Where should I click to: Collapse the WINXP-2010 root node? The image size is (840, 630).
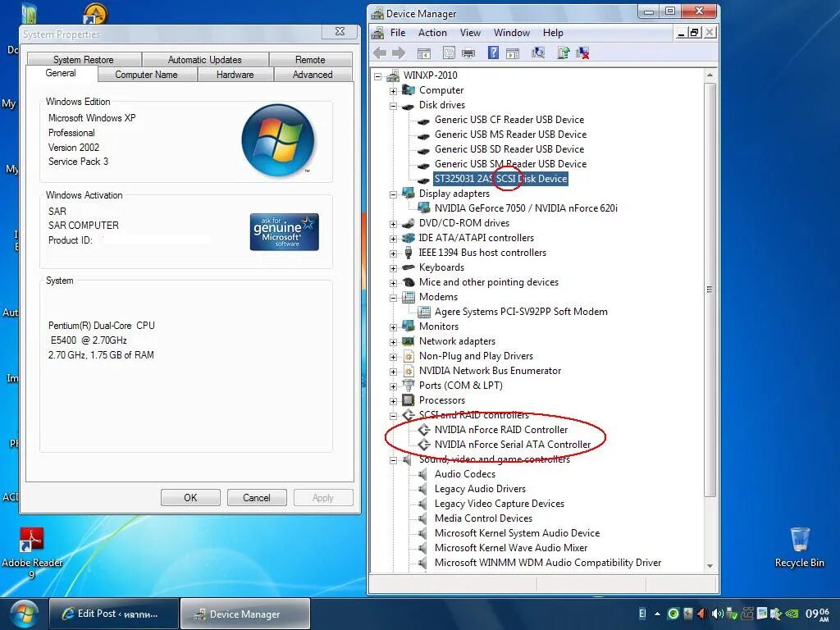[377, 76]
